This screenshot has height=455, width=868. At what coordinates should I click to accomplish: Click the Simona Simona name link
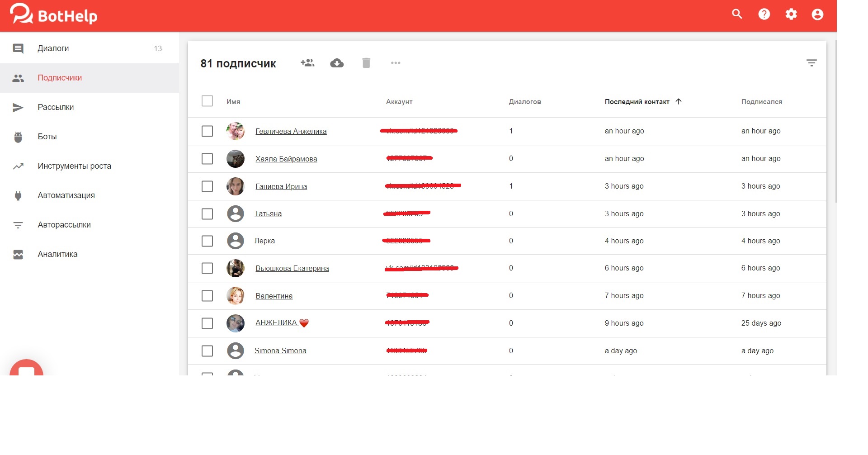coord(280,351)
